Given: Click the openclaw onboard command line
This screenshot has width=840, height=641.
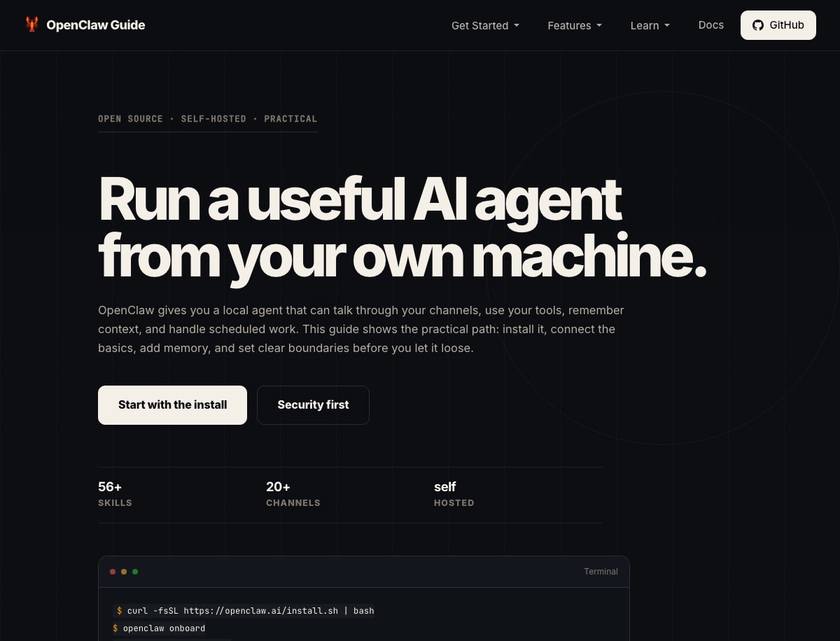Looking at the screenshot, I should (160, 628).
